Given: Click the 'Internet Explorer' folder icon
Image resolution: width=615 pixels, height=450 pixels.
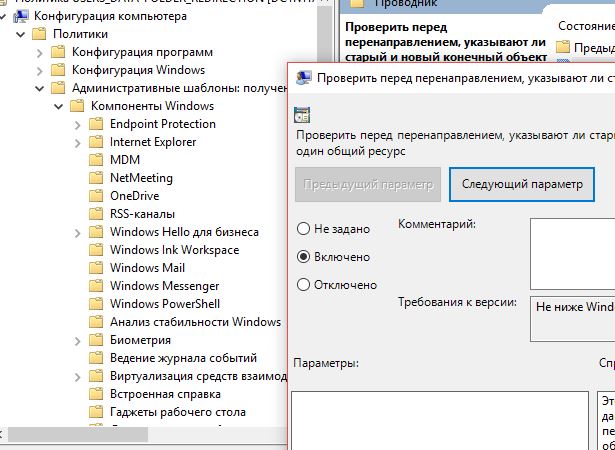Looking at the screenshot, I should 96,142.
